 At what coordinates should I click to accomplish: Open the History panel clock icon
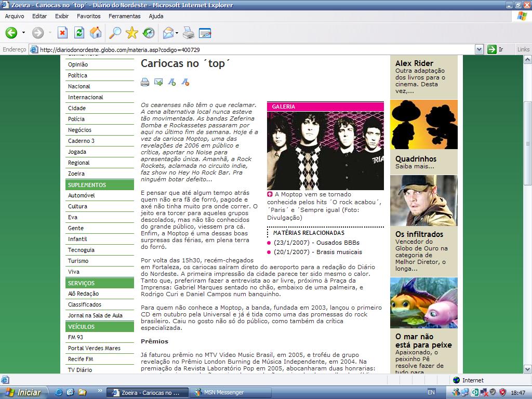[x=149, y=33]
